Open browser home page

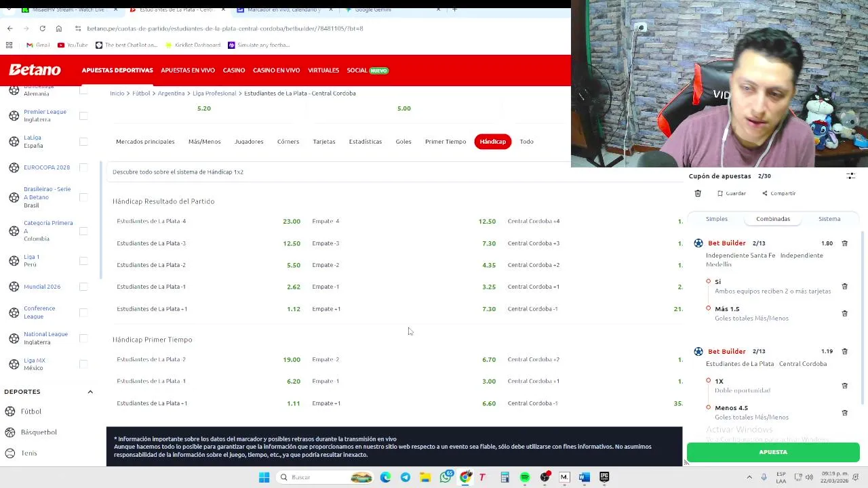click(x=59, y=28)
